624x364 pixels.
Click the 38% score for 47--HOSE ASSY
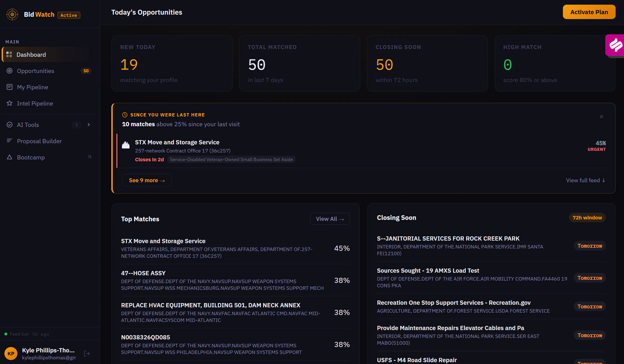[x=342, y=280]
